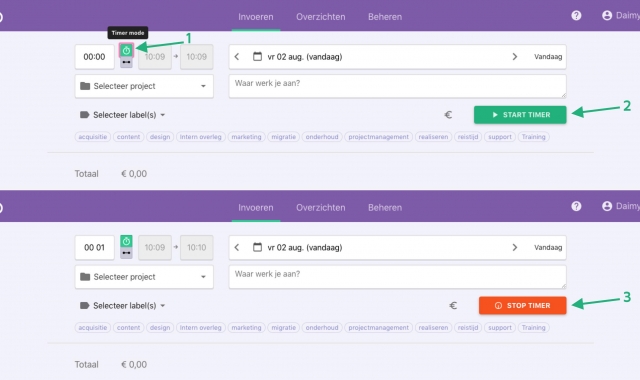Open the Beheren tab in top header
Screen dimensions: 640x380
coord(385,17)
